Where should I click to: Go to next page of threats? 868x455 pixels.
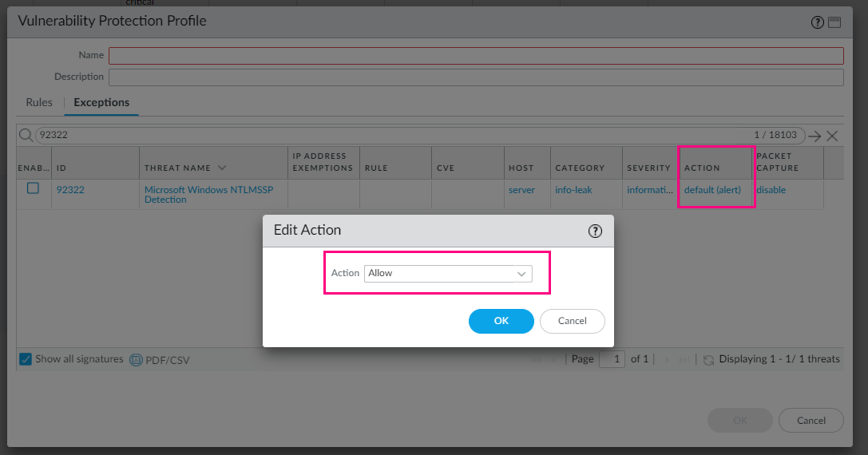point(667,360)
